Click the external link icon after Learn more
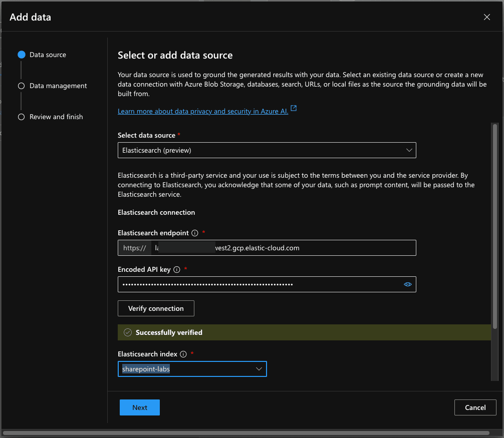 (x=294, y=108)
